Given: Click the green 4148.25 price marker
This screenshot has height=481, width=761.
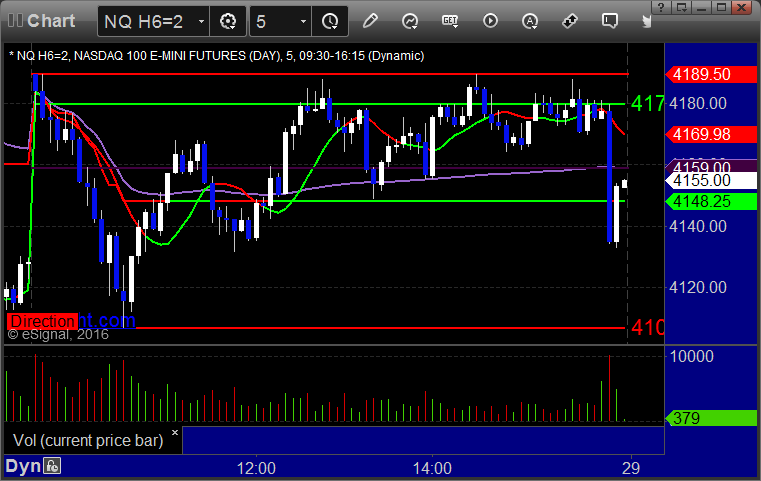Looking at the screenshot, I should click(x=711, y=201).
